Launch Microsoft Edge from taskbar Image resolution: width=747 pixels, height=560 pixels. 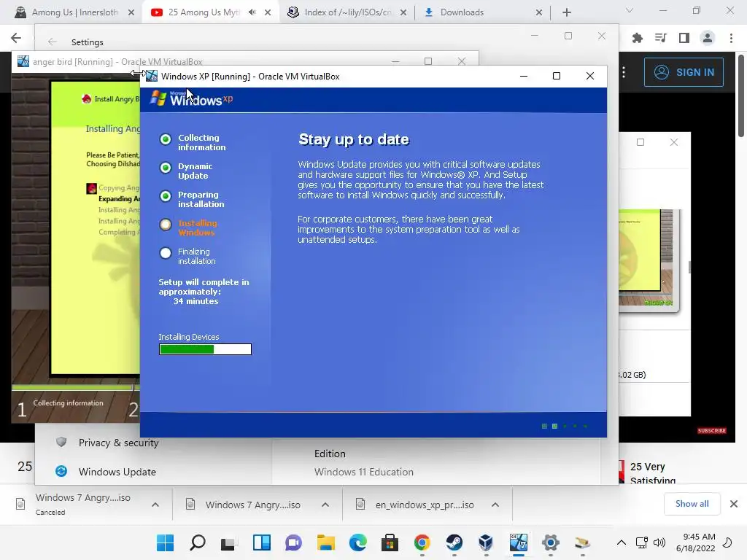coord(357,542)
